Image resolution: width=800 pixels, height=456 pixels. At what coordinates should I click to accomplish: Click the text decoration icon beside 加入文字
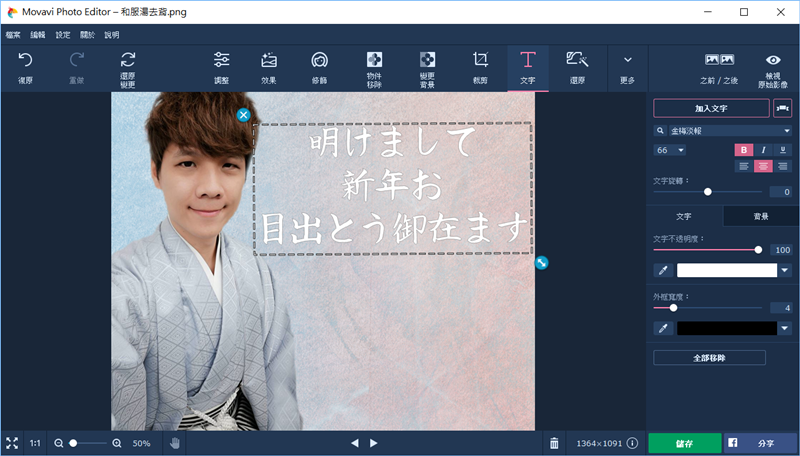point(783,108)
